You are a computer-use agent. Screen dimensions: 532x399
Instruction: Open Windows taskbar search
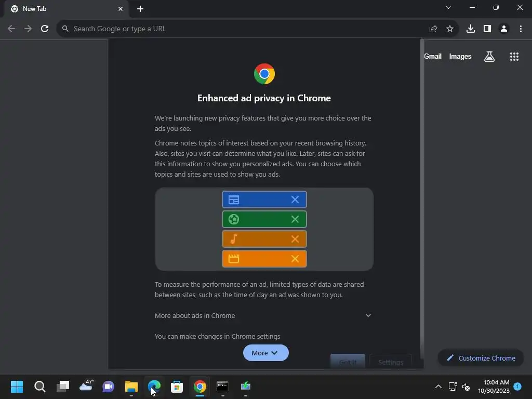(x=39, y=387)
